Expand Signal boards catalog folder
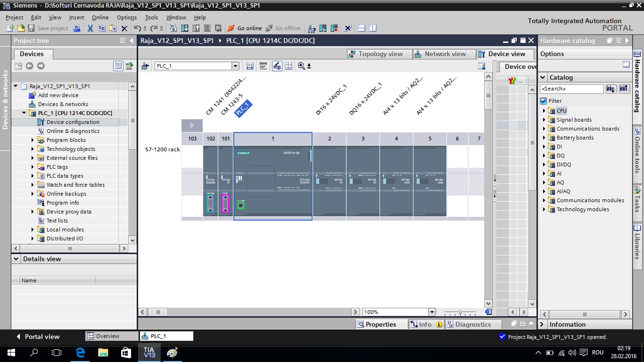644x362 pixels. pos(544,120)
